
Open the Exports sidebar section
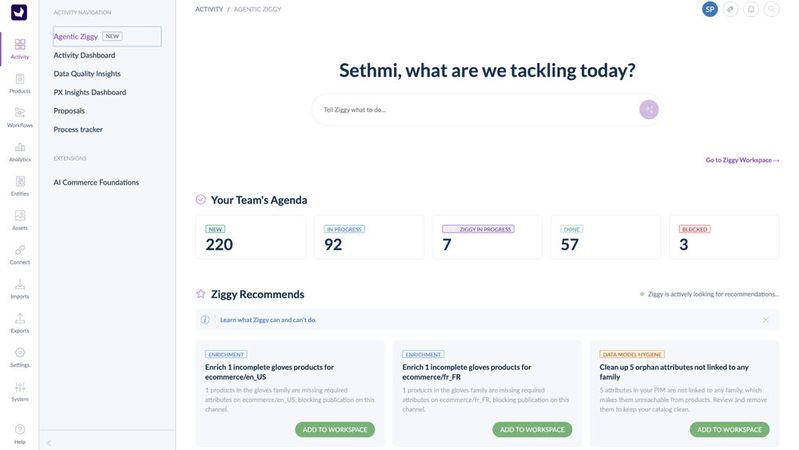coord(20,323)
